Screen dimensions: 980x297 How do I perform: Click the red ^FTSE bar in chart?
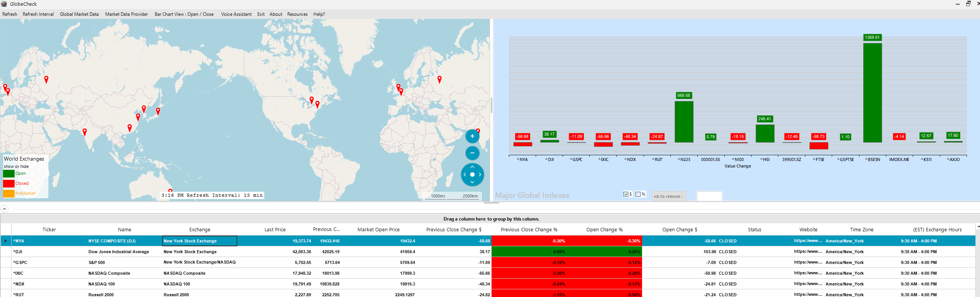coord(819,146)
